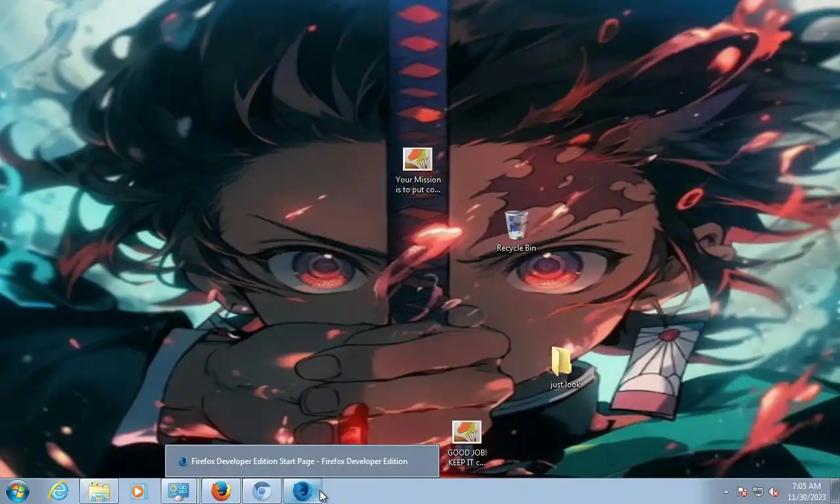The image size is (840, 504).
Task: Select the 'just.look' folder on desktop
Action: tap(564, 368)
